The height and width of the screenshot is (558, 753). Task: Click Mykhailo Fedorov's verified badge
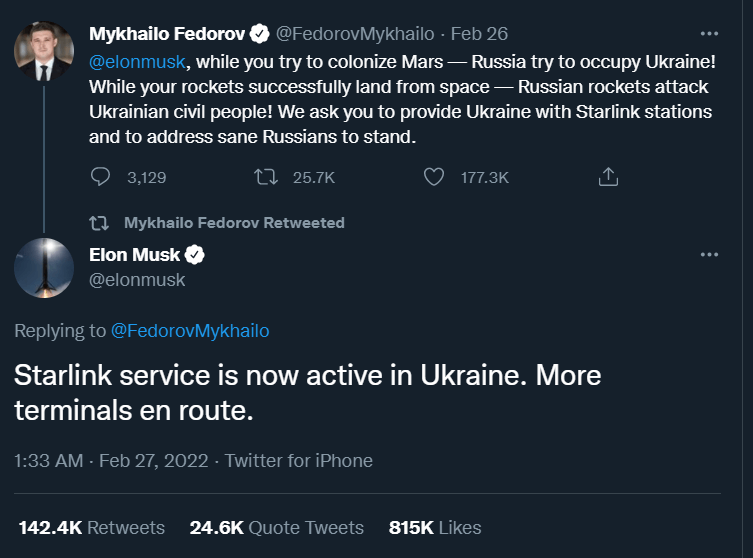259,34
